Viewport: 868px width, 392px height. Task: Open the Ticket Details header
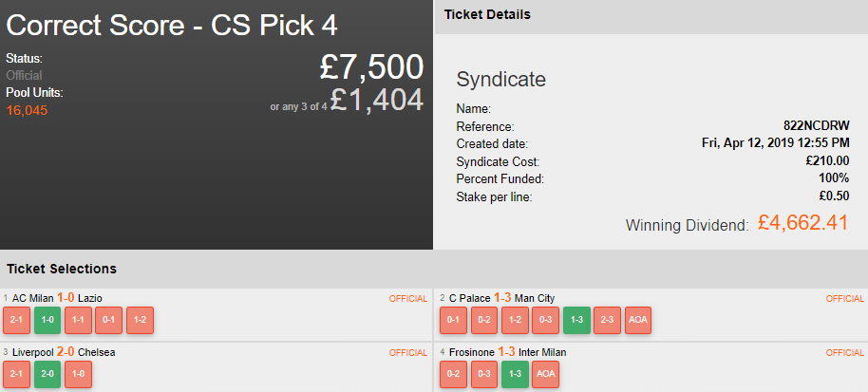tap(487, 15)
